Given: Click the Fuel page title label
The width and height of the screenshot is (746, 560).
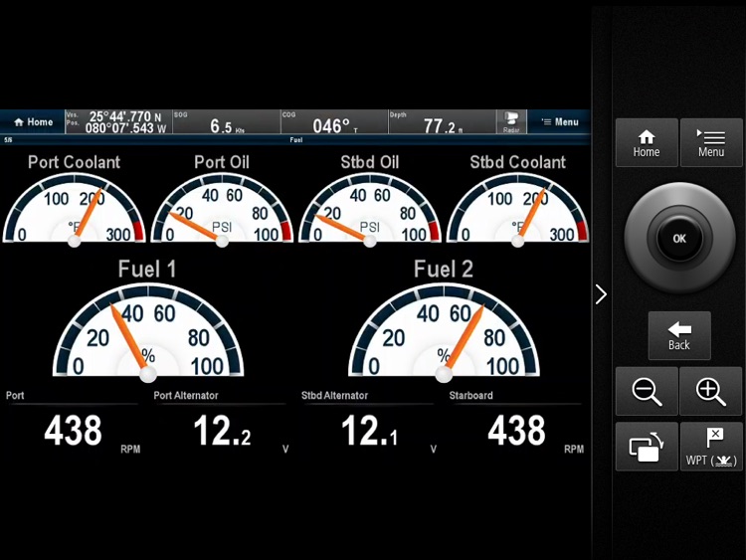Looking at the screenshot, I should 296,140.
